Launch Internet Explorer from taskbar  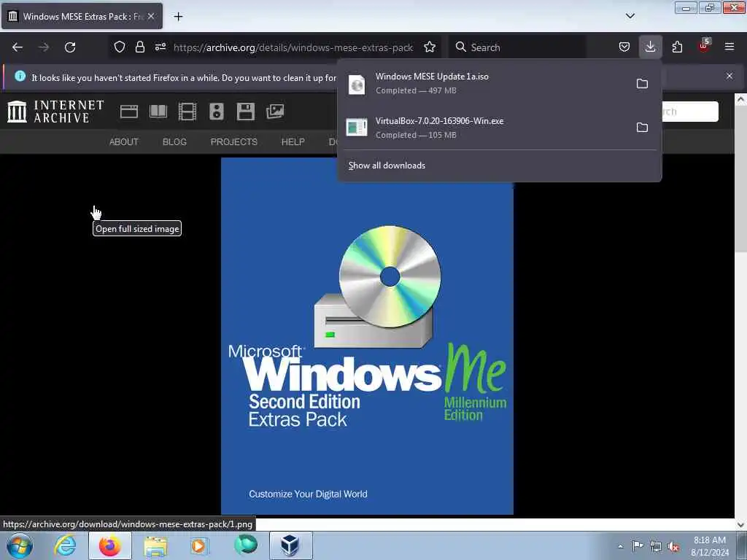coord(65,545)
